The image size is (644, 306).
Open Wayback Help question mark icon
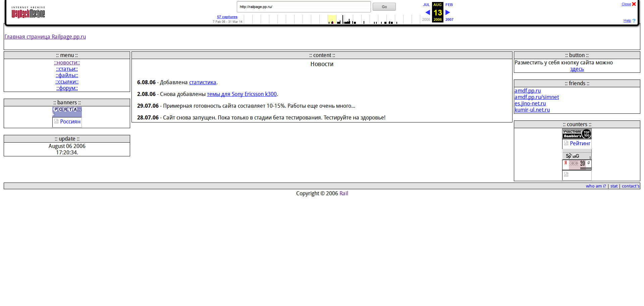click(634, 21)
